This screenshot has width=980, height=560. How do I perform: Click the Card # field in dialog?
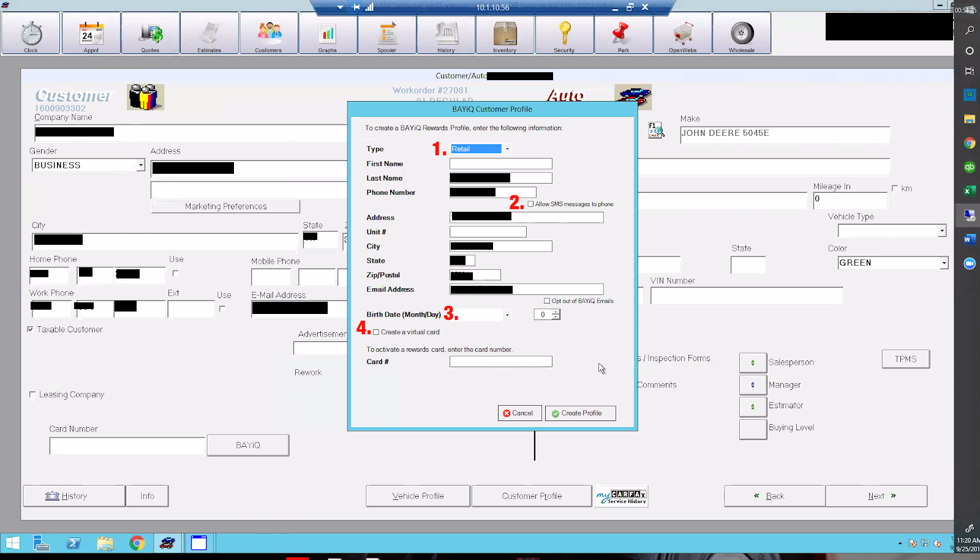pyautogui.click(x=500, y=362)
